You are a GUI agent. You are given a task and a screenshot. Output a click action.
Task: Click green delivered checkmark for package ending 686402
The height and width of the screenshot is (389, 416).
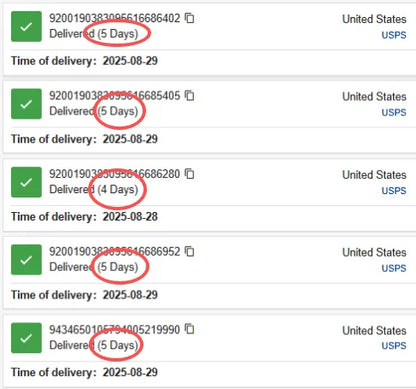[x=26, y=27]
